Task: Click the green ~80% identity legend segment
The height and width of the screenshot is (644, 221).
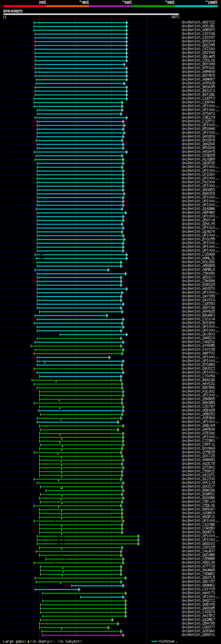Action: pyautogui.click(x=153, y=6)
